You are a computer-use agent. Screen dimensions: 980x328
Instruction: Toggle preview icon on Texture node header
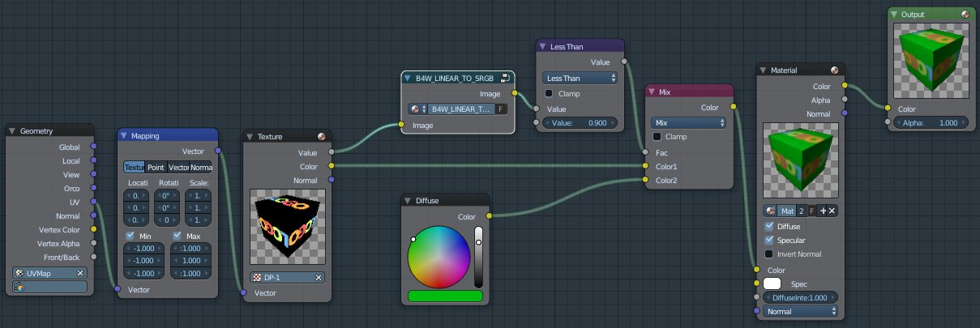pos(322,137)
